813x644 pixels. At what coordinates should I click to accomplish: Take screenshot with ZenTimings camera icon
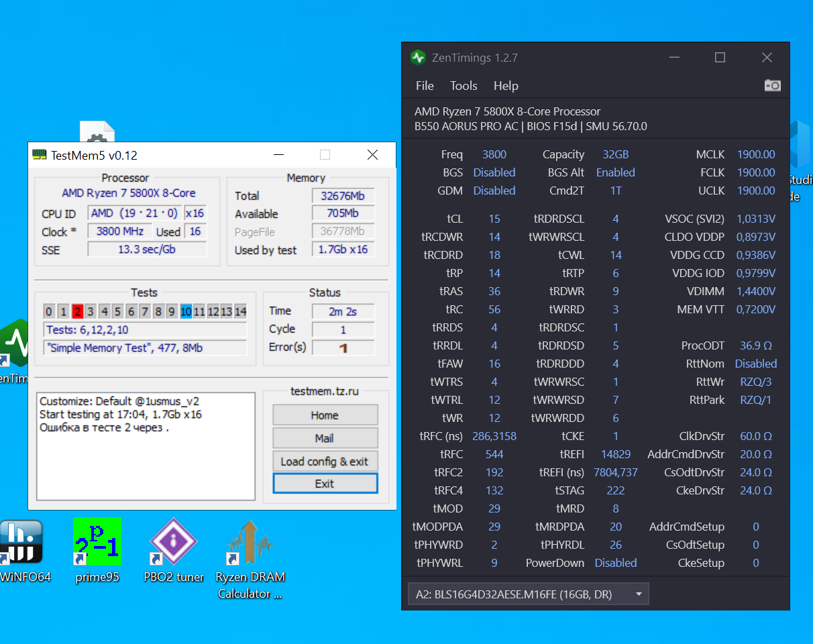pos(773,85)
